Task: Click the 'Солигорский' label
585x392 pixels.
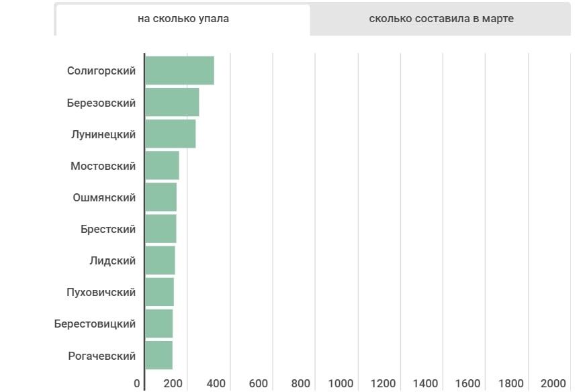Action: [x=101, y=71]
